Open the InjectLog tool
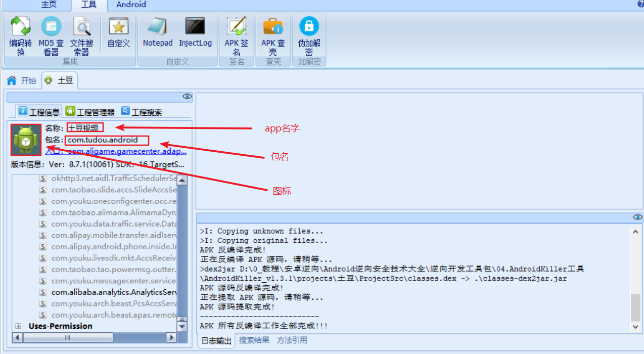Viewport: 644px width, 354px height. point(195,33)
